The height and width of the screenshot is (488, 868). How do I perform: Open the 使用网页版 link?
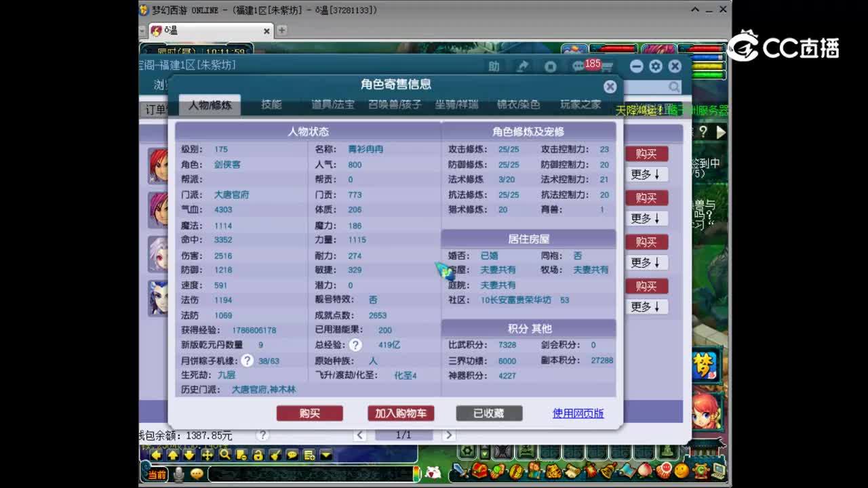[578, 413]
